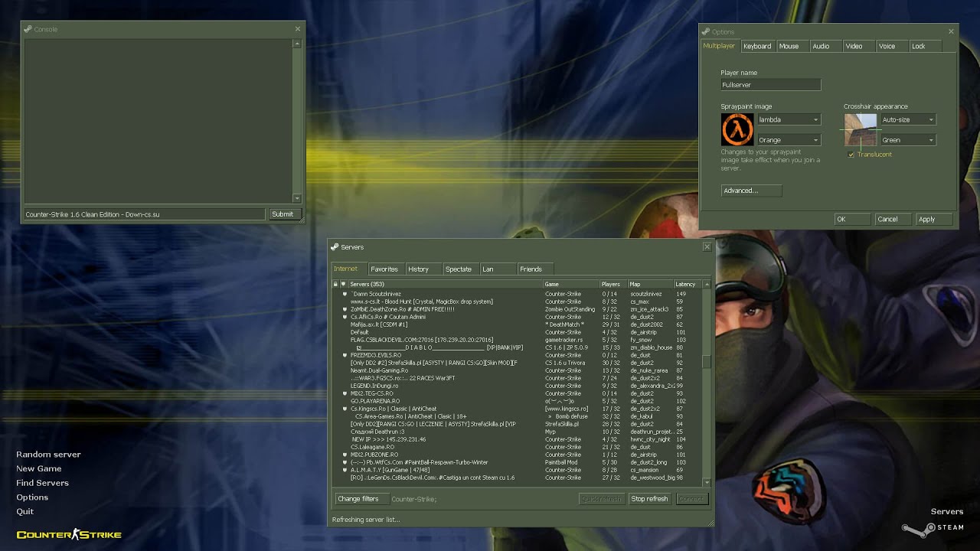Click the shield icon beside Pb.WtfCs.Com PaintBall server
Screen dimensions: 980x551
click(x=345, y=462)
